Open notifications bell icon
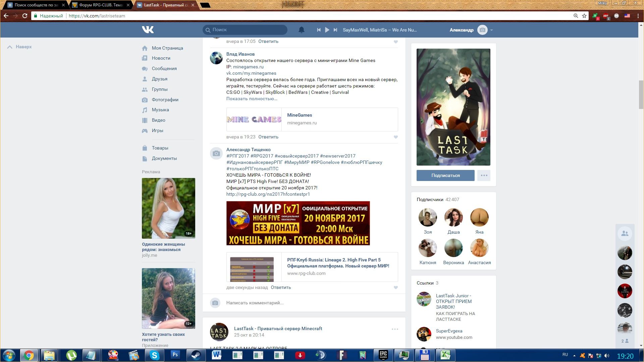This screenshot has height=362, width=644. (301, 30)
